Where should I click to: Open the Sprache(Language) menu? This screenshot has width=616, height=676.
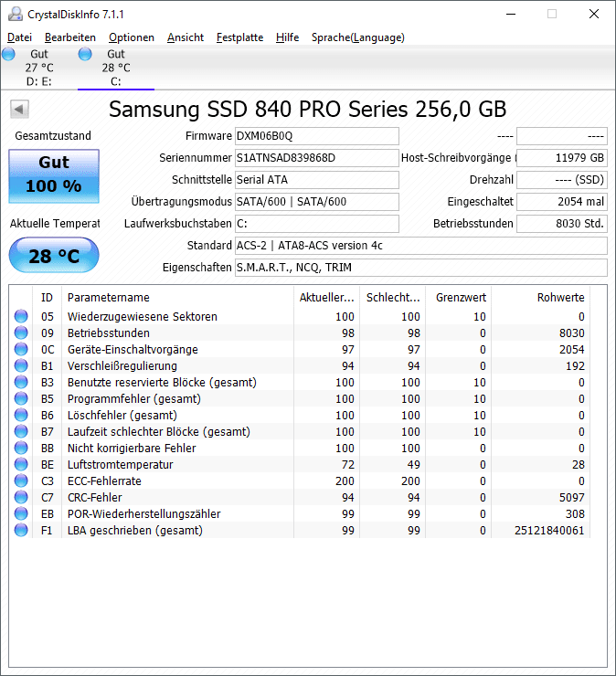pyautogui.click(x=358, y=37)
